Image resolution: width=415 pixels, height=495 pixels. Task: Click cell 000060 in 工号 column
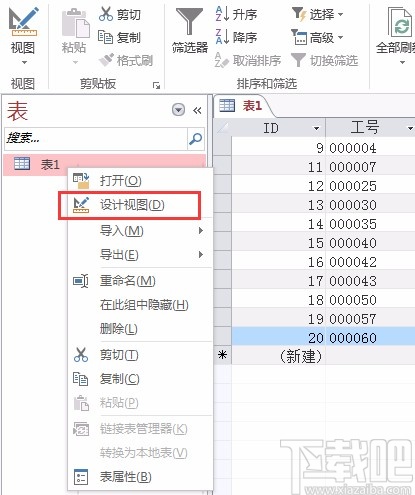[x=370, y=338]
